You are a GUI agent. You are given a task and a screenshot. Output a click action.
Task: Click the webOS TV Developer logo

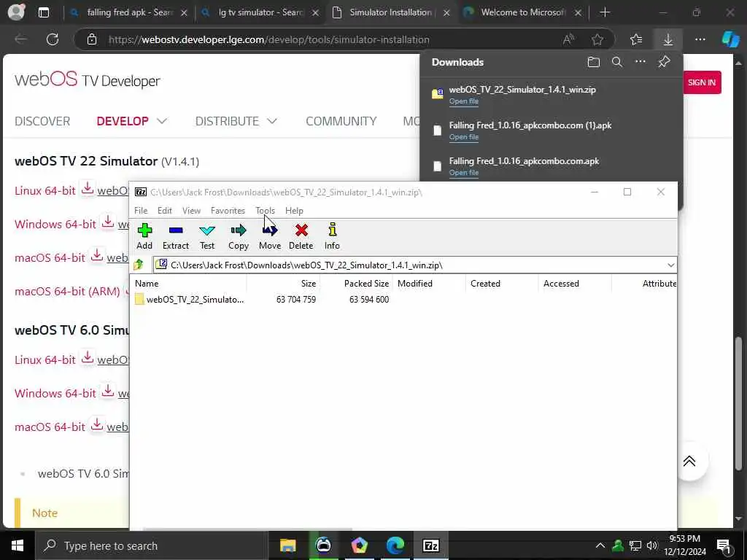[x=88, y=79]
